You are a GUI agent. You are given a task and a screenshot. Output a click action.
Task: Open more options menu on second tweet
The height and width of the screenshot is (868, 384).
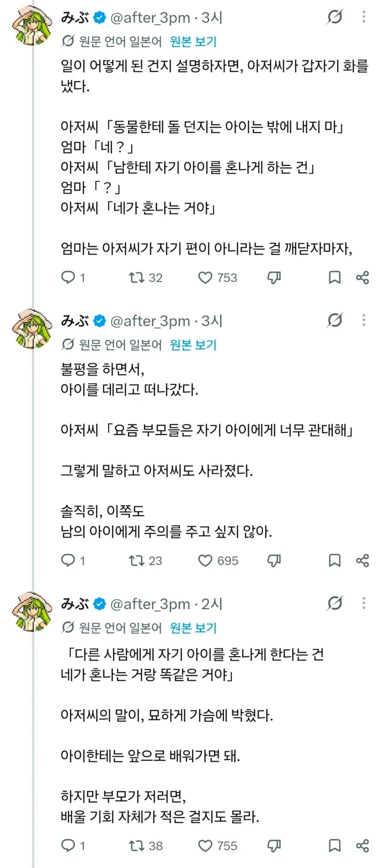[364, 320]
